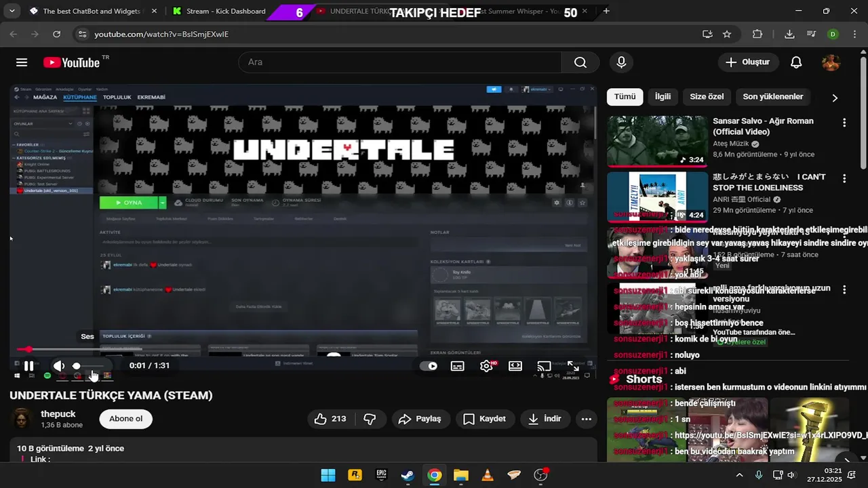Open a new browser tab
This screenshot has width=868, height=488.
[606, 11]
